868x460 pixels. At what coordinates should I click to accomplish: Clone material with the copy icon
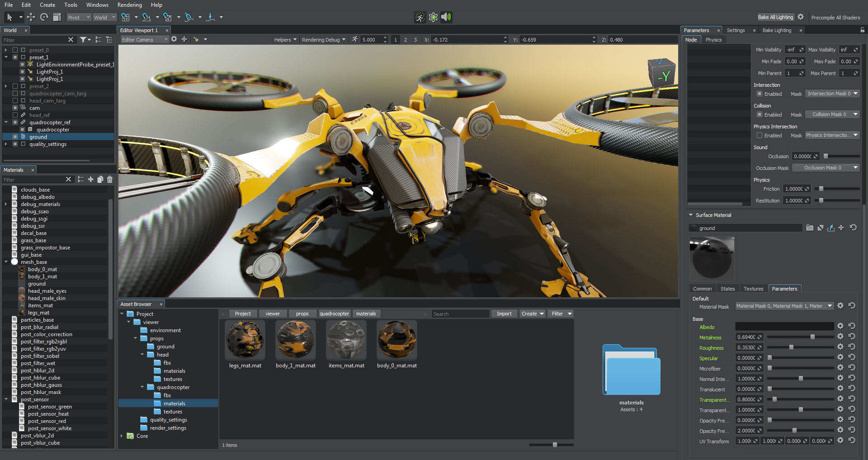pyautogui.click(x=100, y=179)
